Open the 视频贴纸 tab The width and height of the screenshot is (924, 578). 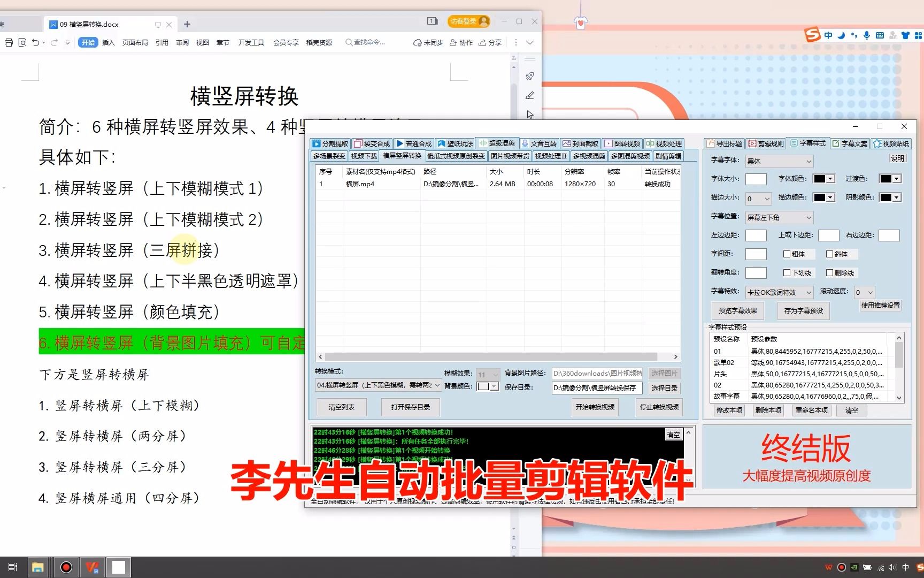coord(891,143)
